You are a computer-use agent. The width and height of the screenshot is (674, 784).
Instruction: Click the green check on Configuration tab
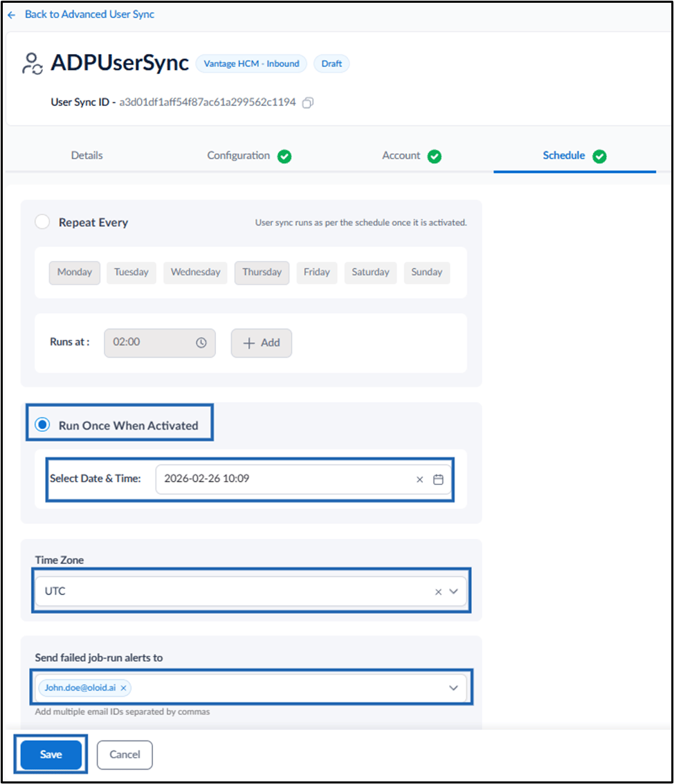[284, 156]
